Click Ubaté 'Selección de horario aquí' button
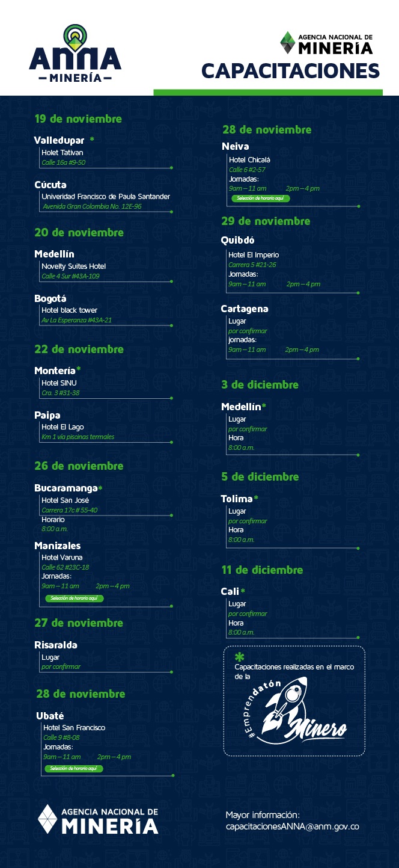The image size is (399, 868). tap(74, 769)
